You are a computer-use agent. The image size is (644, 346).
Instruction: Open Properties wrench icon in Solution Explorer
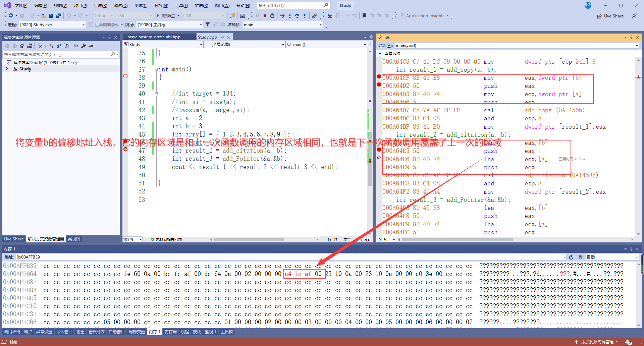[84, 46]
